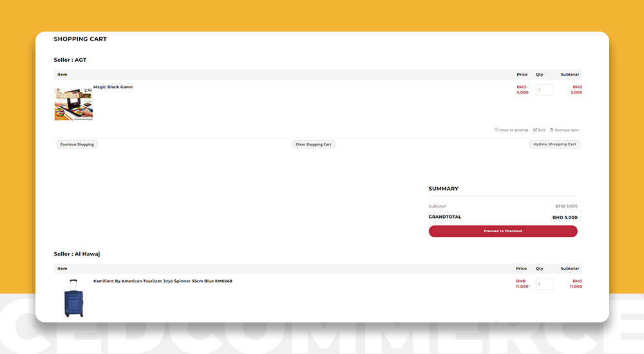Click the heart icon beside Move to Wishlist
The image size is (644, 354).
pyautogui.click(x=496, y=130)
